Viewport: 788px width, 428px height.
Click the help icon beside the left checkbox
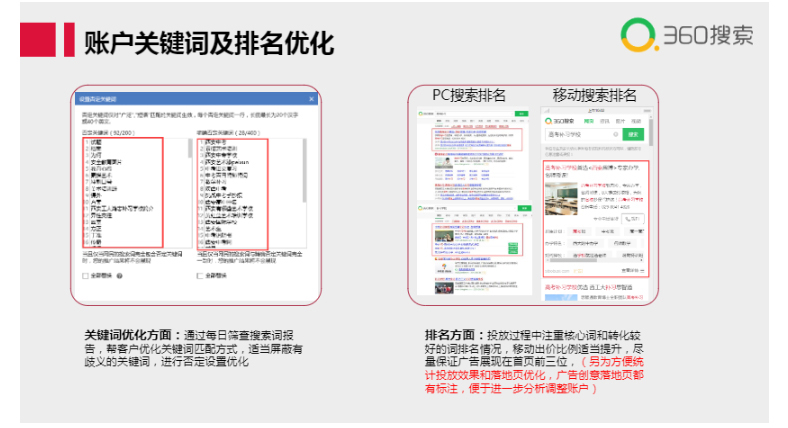[x=119, y=275]
